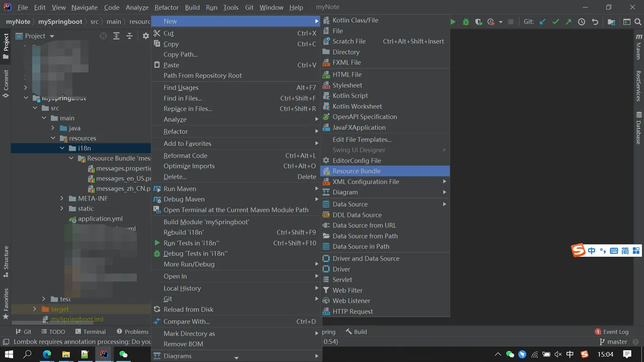
Task: Select EditorConfig File entry
Action: [385, 160]
